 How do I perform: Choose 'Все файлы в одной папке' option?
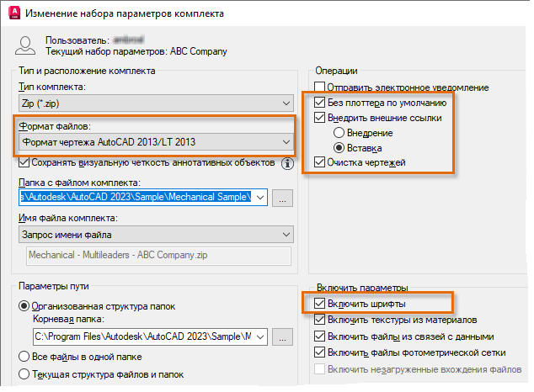point(25,356)
